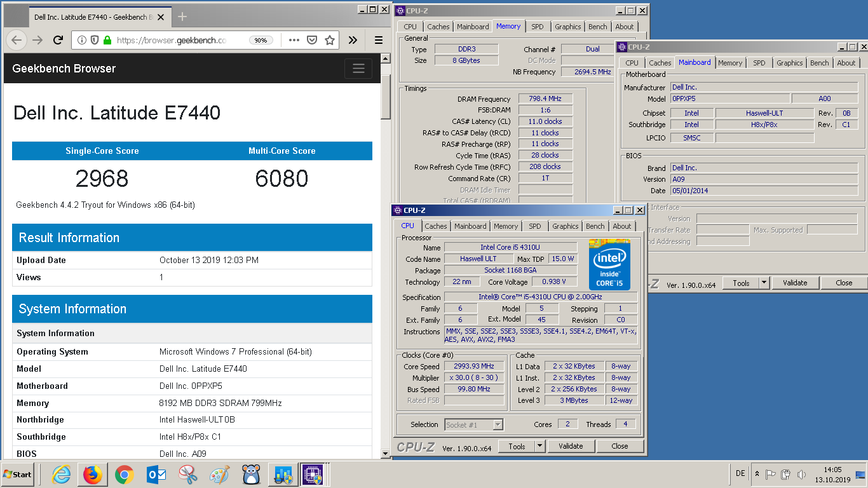Click the green padlock security icon
The width and height of the screenshot is (868, 488).
107,40
